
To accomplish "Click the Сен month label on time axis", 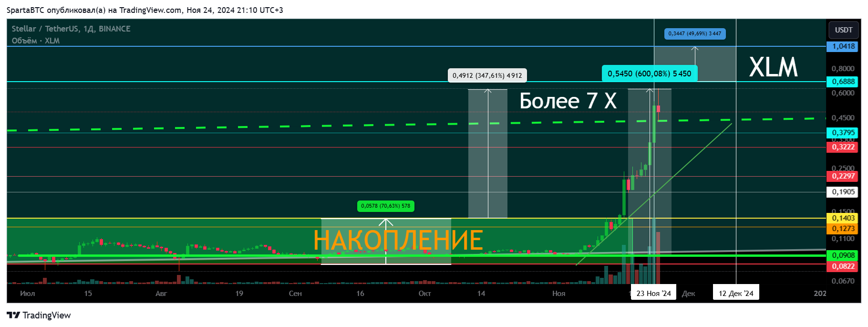I will (x=295, y=294).
